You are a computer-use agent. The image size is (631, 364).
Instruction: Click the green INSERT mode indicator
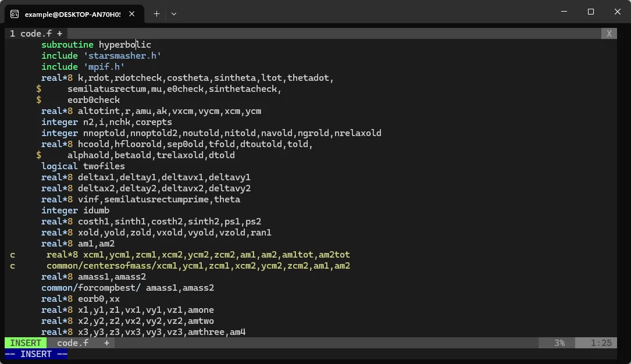24,342
